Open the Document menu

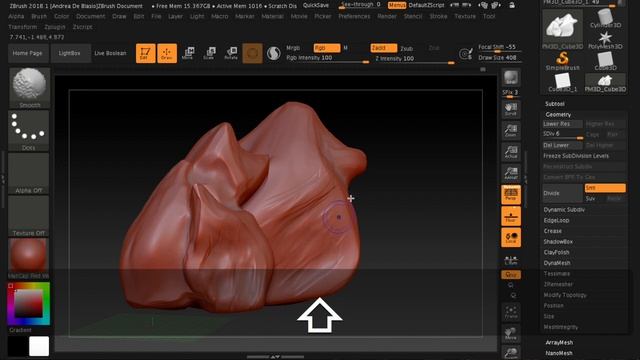tap(91, 16)
